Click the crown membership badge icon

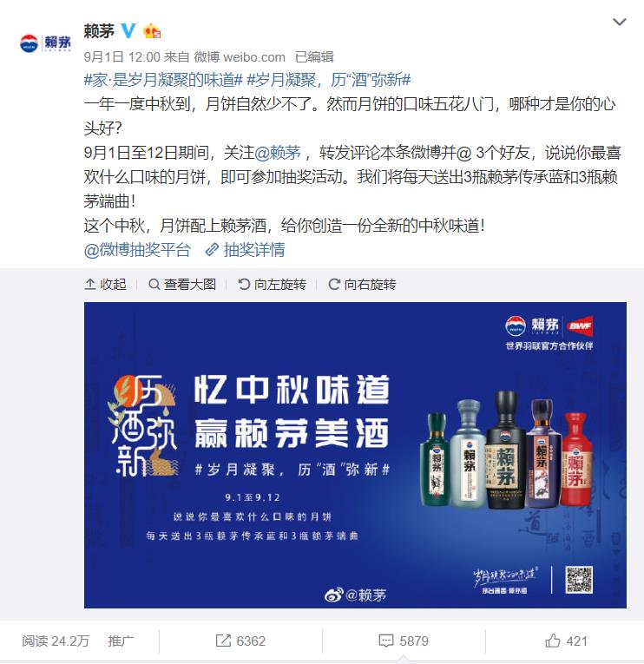(x=152, y=31)
